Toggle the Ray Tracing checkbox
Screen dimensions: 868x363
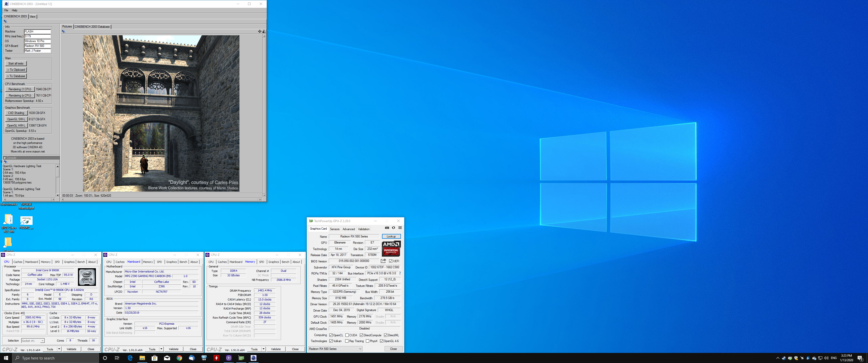pos(347,341)
